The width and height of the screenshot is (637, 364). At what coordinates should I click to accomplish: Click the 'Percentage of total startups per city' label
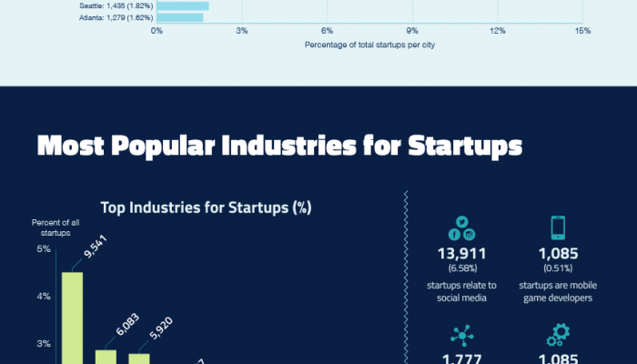click(x=369, y=45)
